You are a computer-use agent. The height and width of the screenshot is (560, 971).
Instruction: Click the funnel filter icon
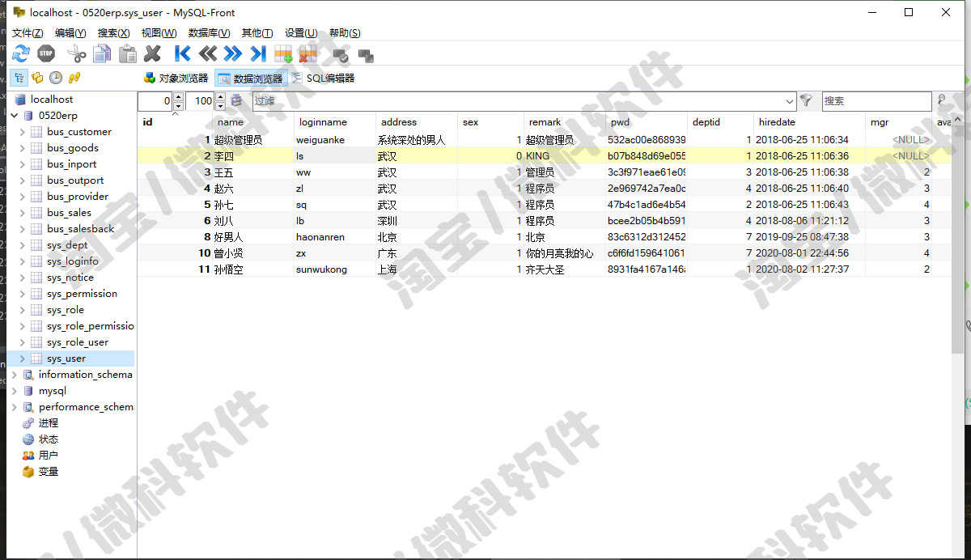point(806,101)
